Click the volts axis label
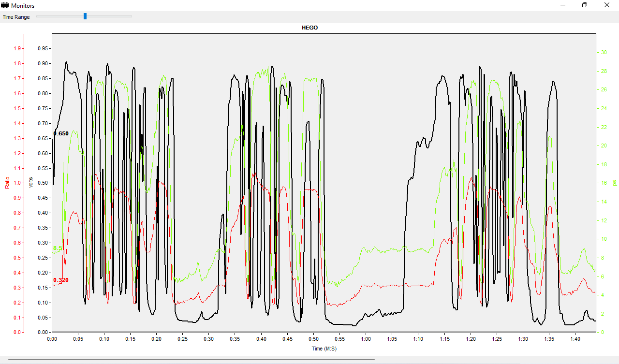 tap(31, 182)
